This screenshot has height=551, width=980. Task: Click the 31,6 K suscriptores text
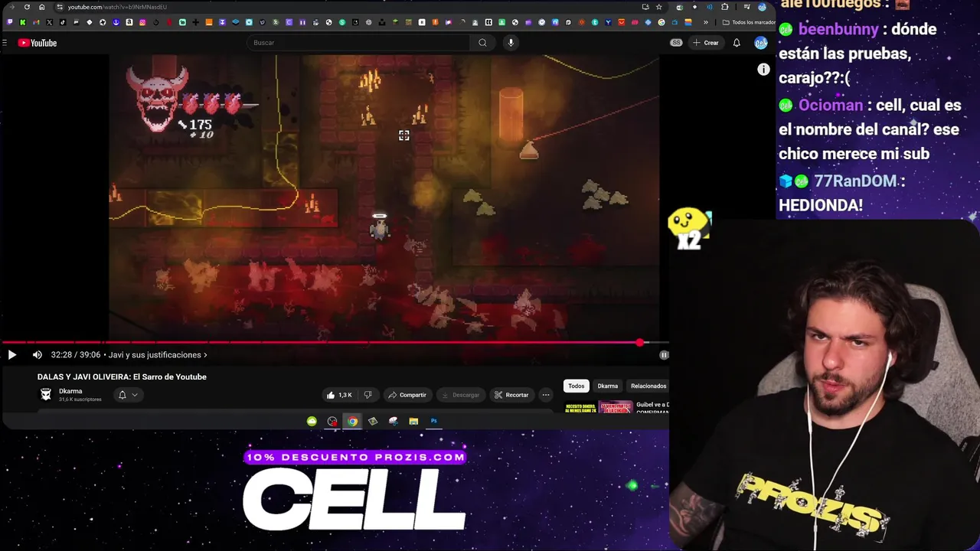click(80, 399)
